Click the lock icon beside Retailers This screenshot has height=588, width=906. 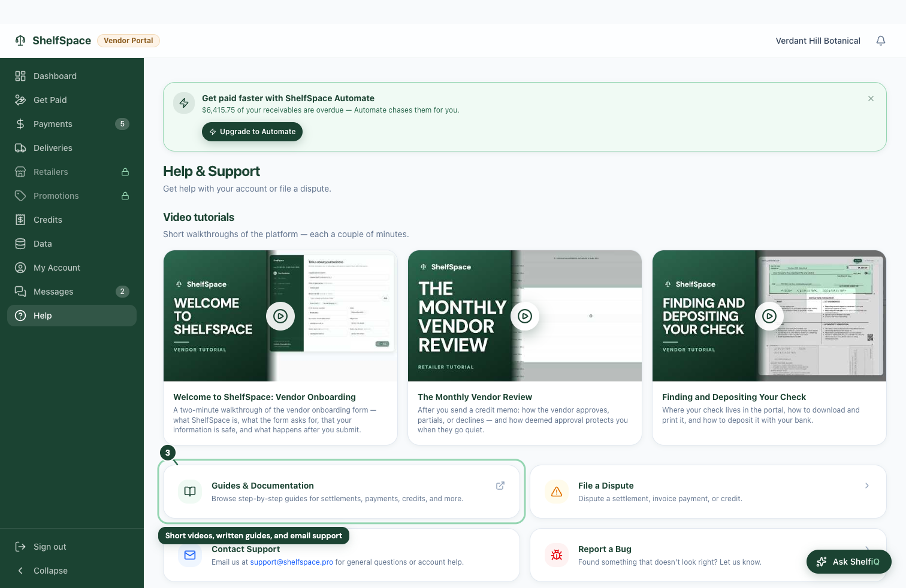click(x=125, y=172)
